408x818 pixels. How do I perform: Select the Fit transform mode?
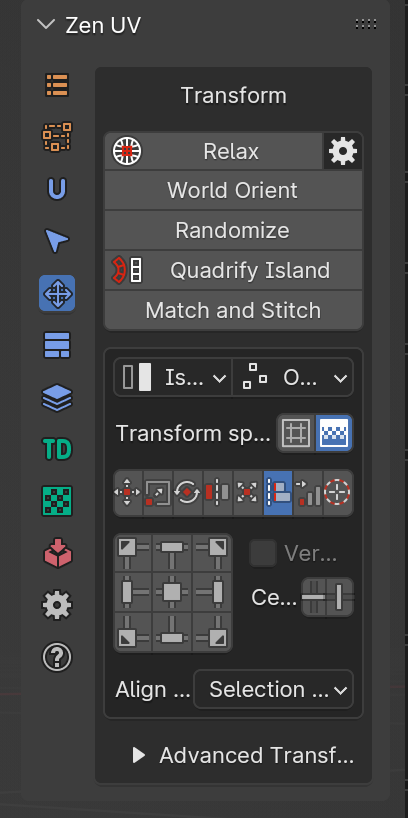(x=247, y=493)
